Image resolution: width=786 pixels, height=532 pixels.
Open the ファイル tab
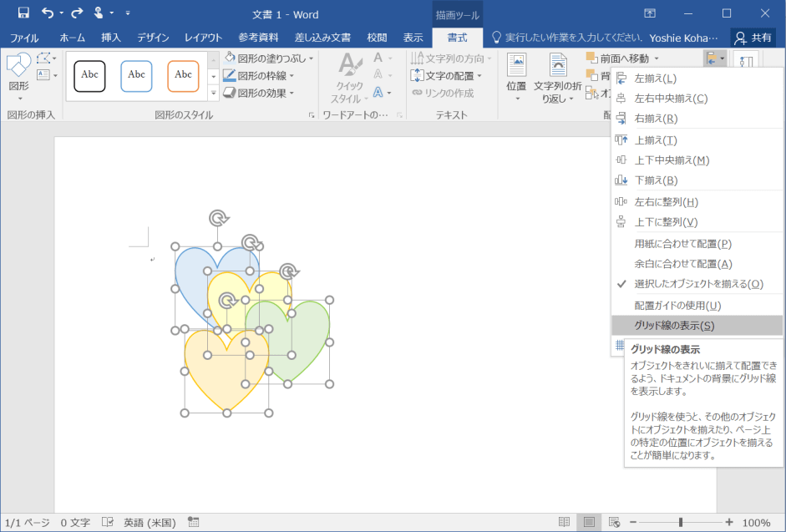tap(24, 38)
